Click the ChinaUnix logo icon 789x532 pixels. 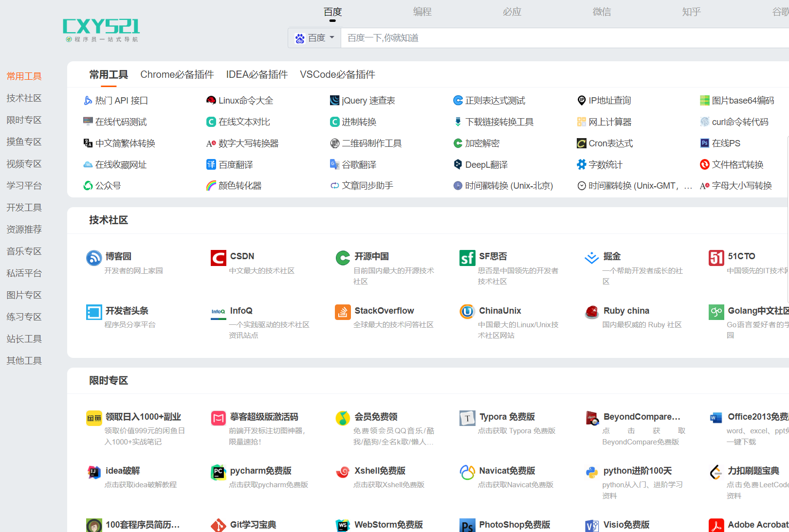tap(467, 312)
